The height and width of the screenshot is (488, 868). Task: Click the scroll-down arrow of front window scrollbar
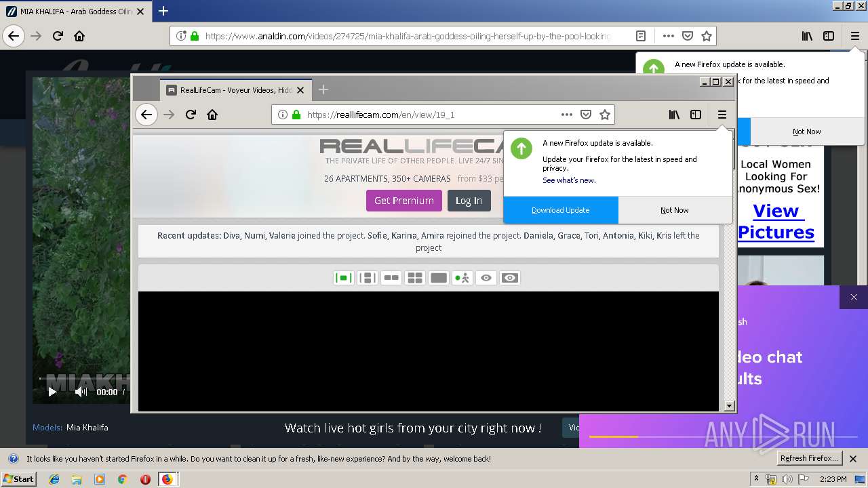click(730, 406)
